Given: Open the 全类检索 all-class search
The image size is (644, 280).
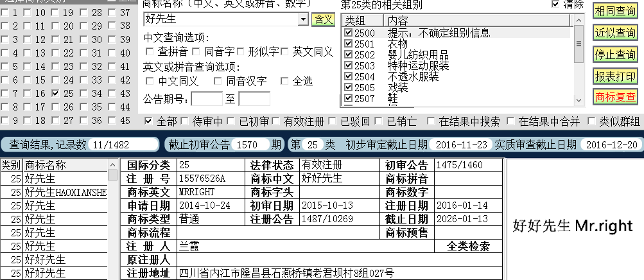Looking at the screenshot, I should (468, 247).
